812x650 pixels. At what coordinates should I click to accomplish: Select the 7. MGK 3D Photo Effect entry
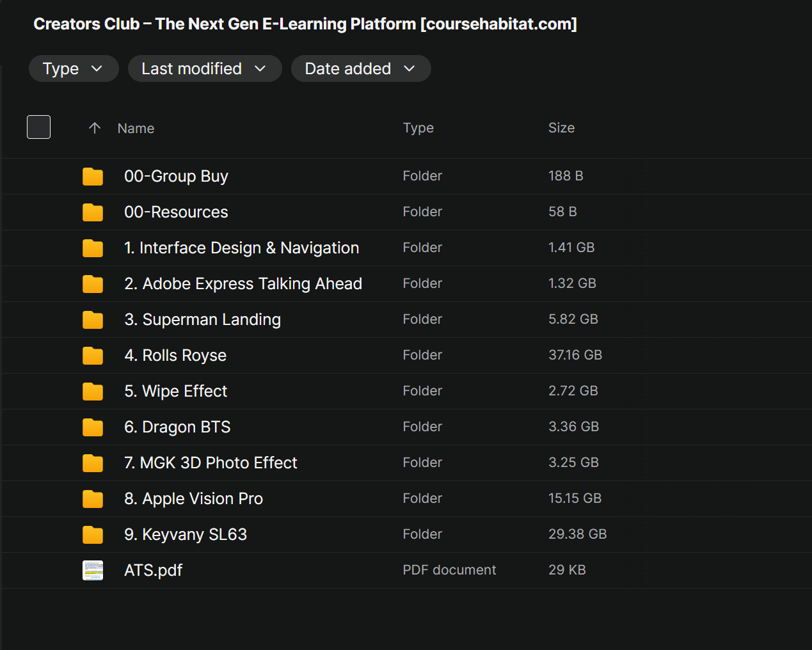(211, 463)
